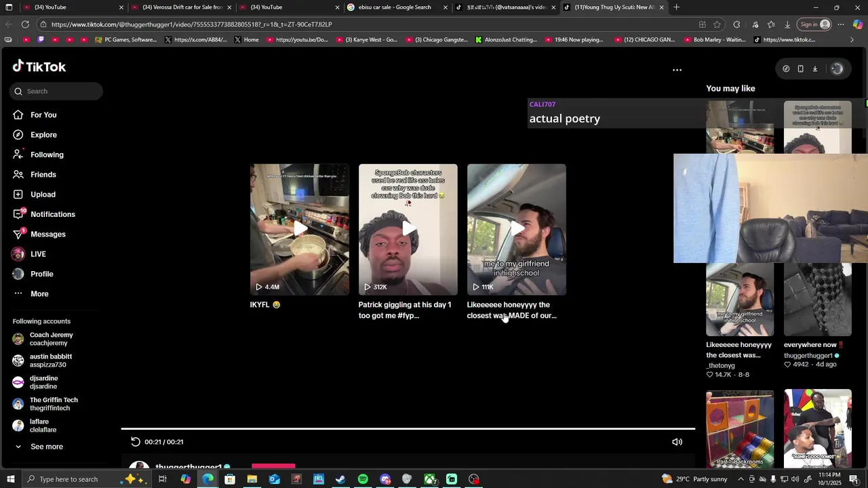Switch to ebisu car sale Google tab
Screen dimensions: 868x488
coord(397,7)
